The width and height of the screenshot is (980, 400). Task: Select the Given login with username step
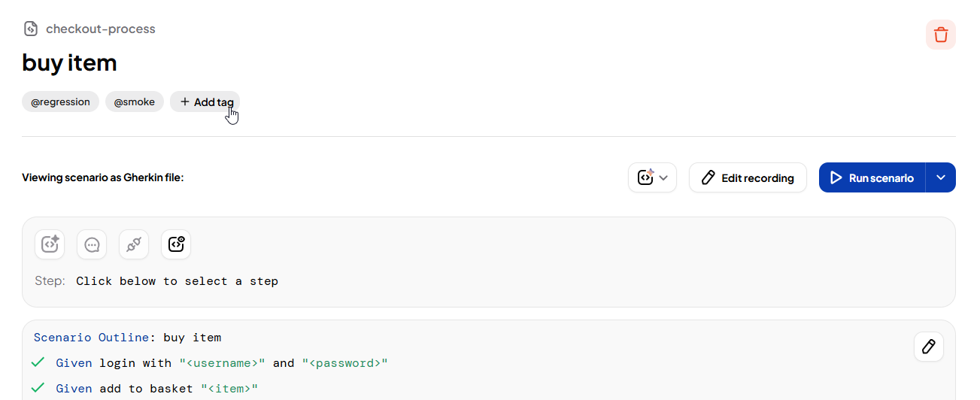pos(222,363)
